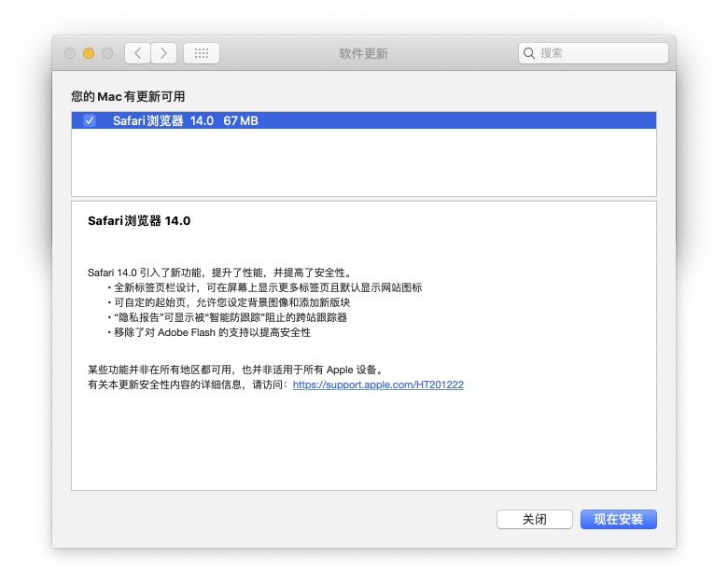728x573 pixels.
Task: Click the Safari浏览器 14.0 bold heading
Action: click(x=139, y=220)
